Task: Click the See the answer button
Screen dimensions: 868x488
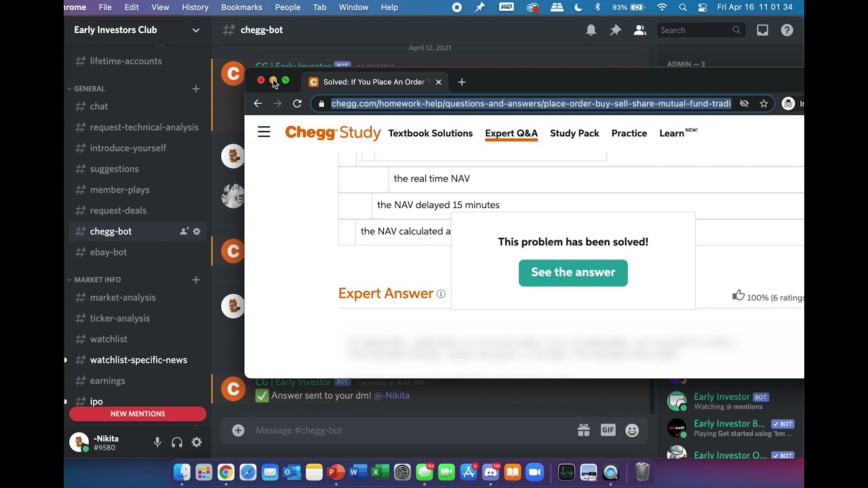Action: pyautogui.click(x=573, y=272)
